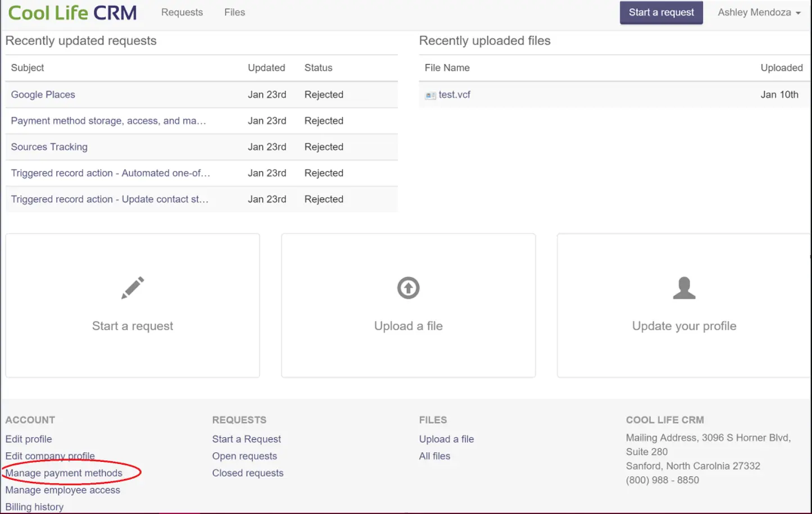
Task: Open the test.vcf file link
Action: [453, 94]
